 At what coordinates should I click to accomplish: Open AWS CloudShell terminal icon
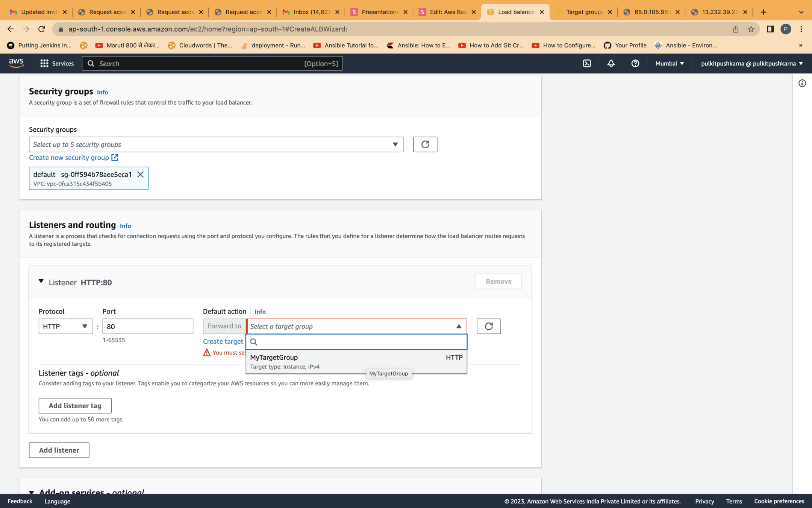tap(587, 64)
